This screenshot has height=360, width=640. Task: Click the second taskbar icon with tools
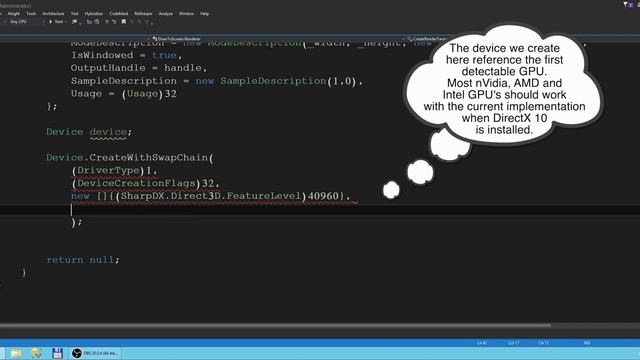click(36, 353)
